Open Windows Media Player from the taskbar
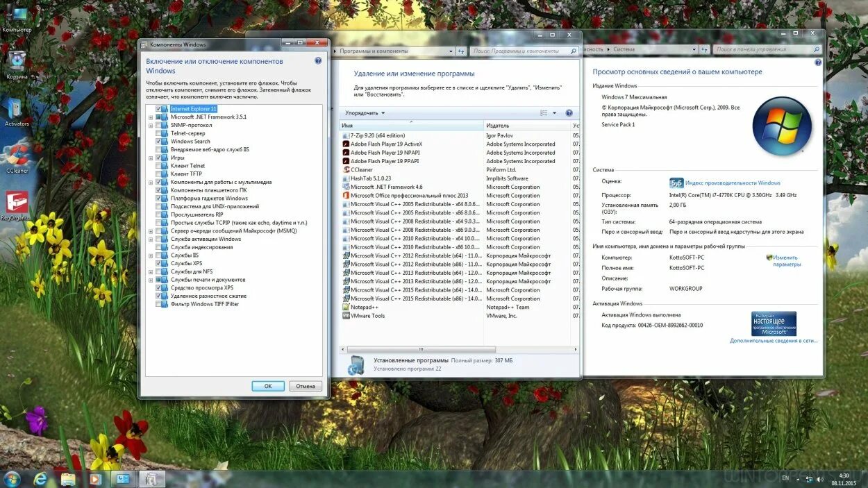The height and width of the screenshot is (488, 868). (96, 478)
